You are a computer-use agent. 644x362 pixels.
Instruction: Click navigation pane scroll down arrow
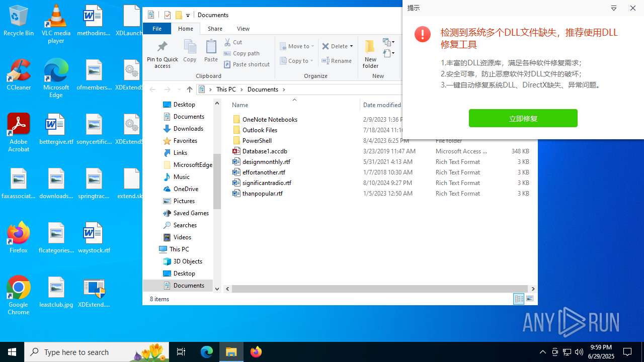tap(217, 289)
